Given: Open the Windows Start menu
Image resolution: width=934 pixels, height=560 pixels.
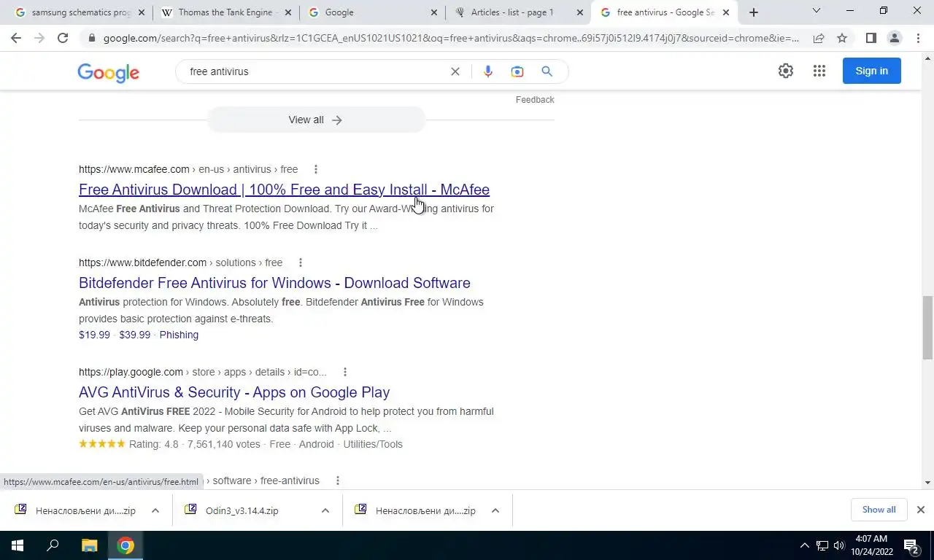Looking at the screenshot, I should [17, 545].
